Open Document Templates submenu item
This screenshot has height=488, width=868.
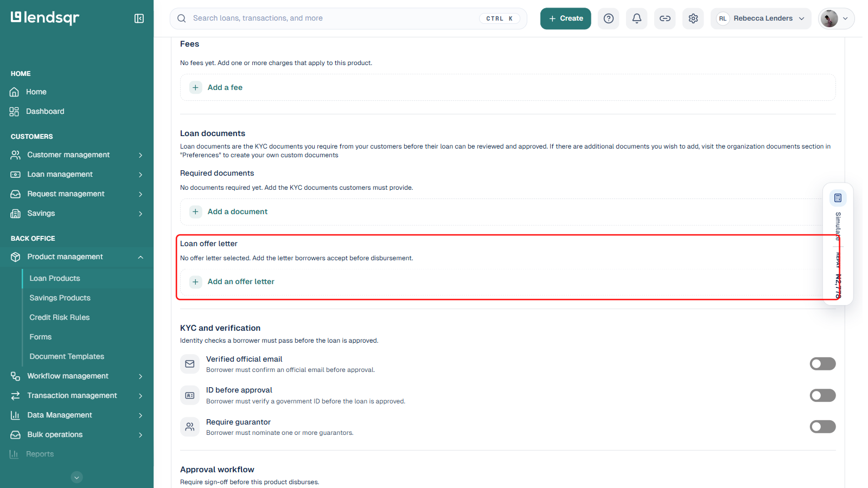67,357
